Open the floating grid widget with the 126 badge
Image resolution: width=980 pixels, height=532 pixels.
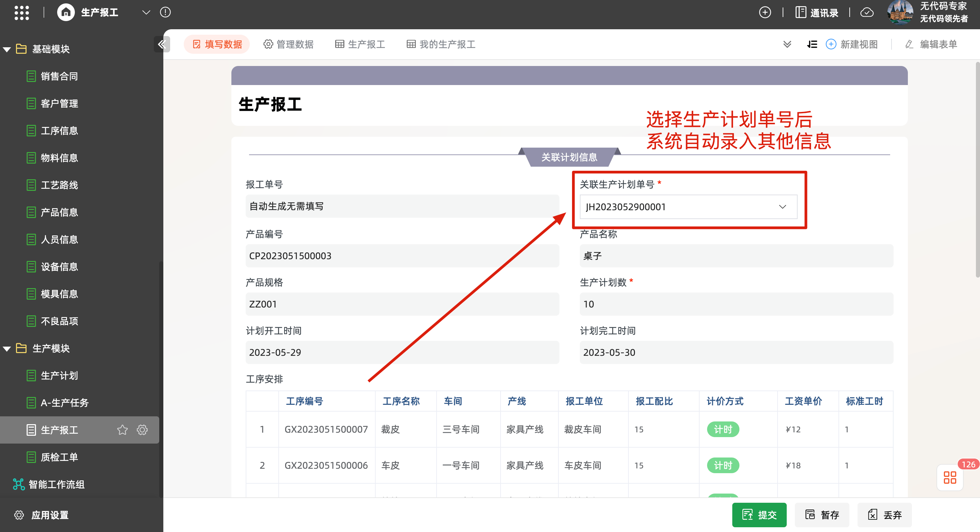950,477
